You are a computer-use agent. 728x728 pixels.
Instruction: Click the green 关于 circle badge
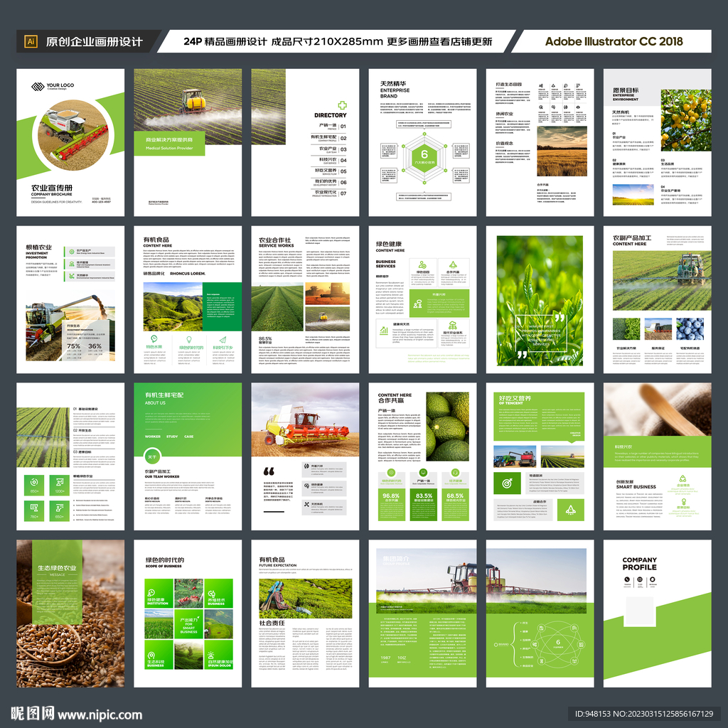click(x=152, y=457)
